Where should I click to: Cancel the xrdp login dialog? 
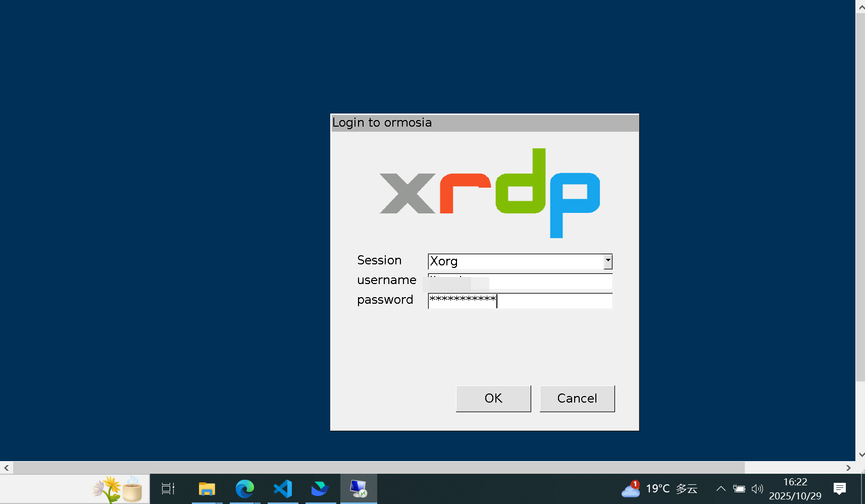pos(577,399)
